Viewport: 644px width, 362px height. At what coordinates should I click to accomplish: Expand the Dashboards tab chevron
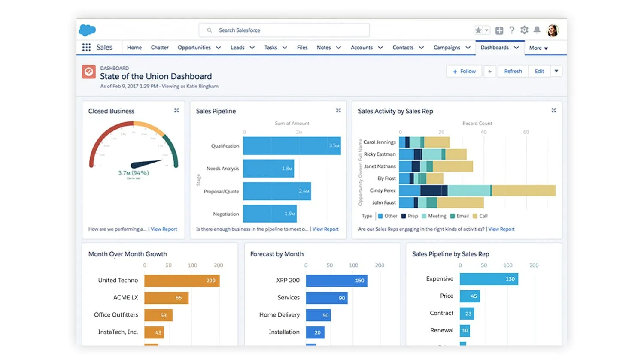coord(516,48)
